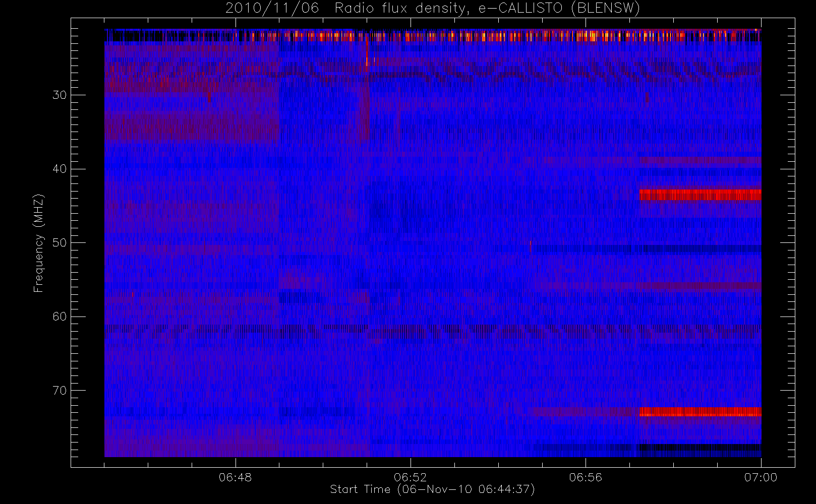Click the 40 MHz frequency tick label
Screen dimensions: 816x504
pos(60,169)
